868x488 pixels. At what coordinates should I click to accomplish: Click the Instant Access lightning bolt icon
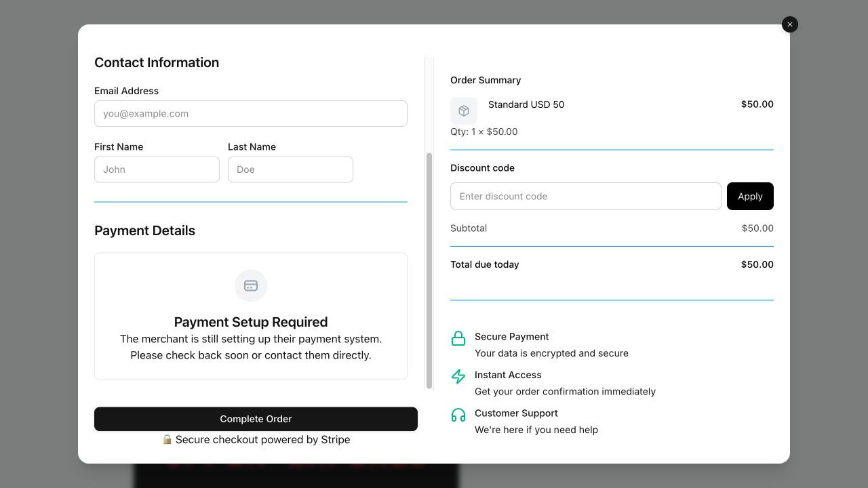pyautogui.click(x=458, y=377)
